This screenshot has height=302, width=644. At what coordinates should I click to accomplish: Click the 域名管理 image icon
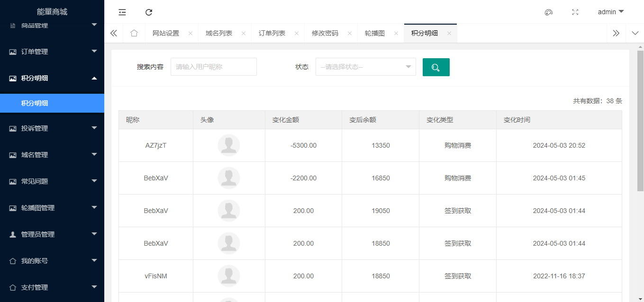coord(13,155)
